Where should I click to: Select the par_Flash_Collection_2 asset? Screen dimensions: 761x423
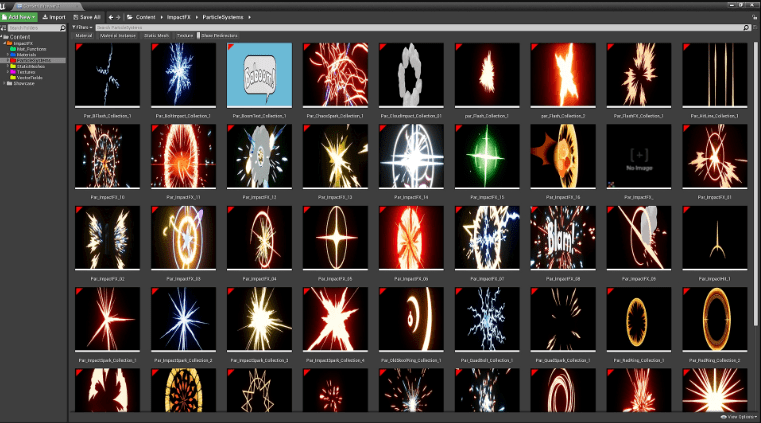point(563,75)
